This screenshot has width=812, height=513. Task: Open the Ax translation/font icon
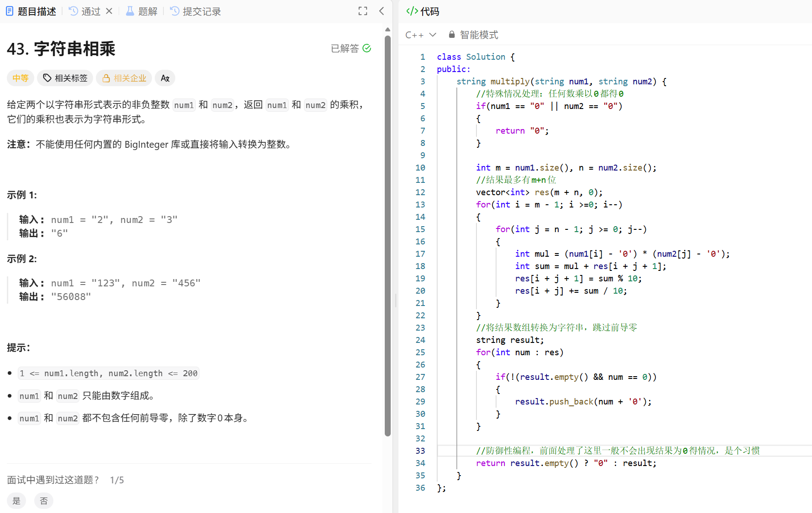(165, 78)
